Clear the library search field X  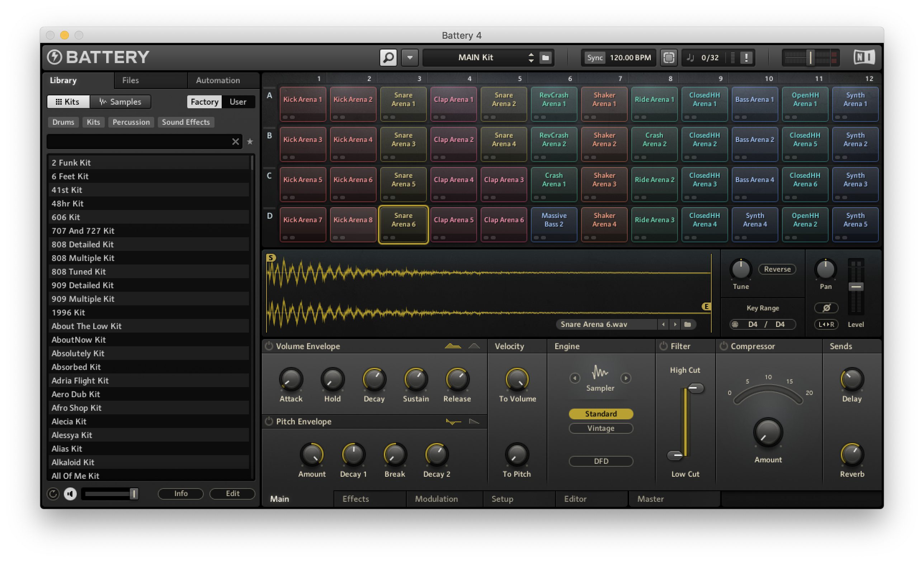[x=235, y=141]
